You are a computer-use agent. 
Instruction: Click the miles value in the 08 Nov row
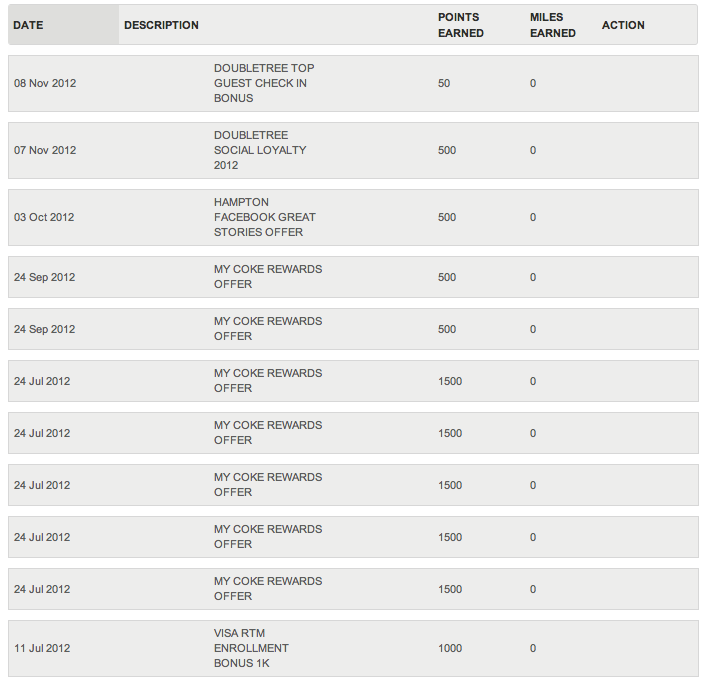(x=533, y=83)
